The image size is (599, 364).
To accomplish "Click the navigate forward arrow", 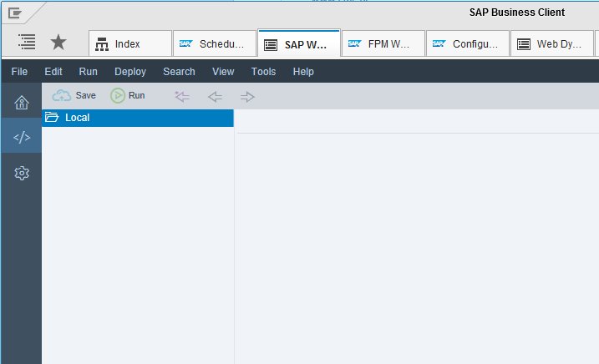I will coord(247,97).
